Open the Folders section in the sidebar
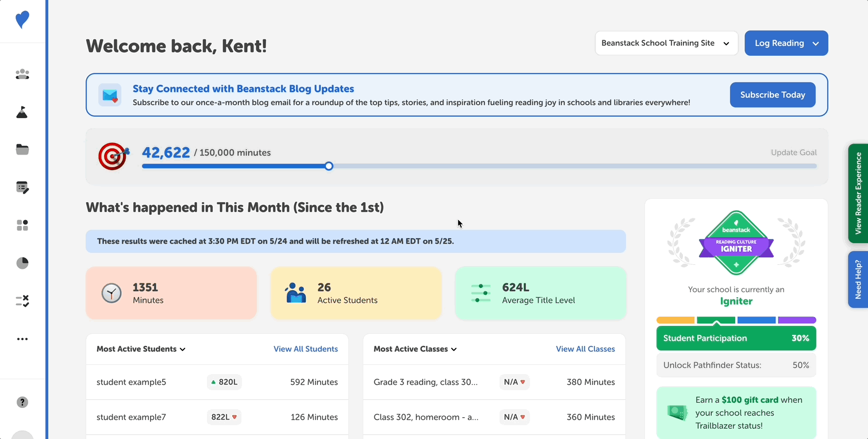This screenshot has width=868, height=439. [22, 149]
